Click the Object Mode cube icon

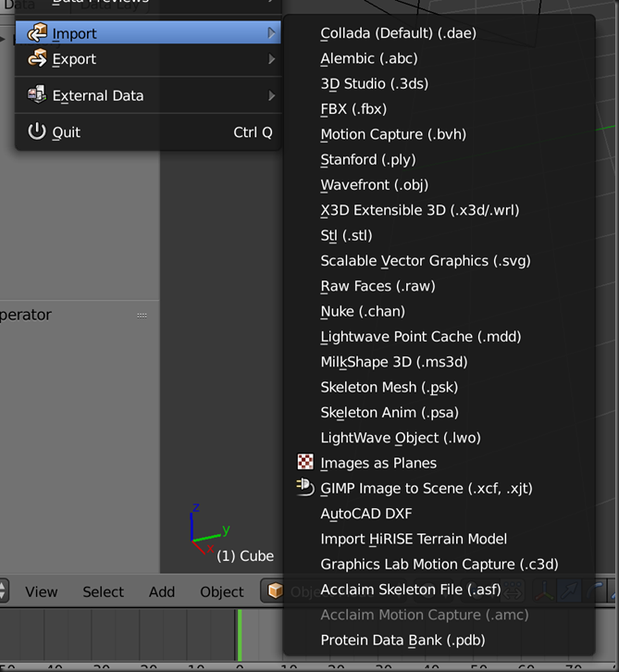[275, 591]
